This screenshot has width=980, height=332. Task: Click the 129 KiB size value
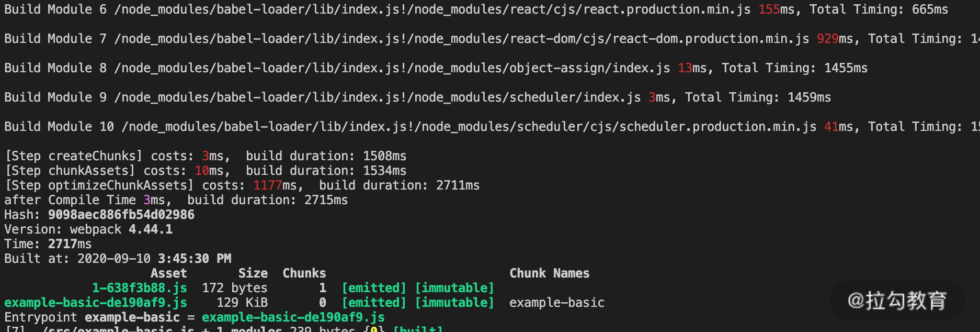click(242, 303)
